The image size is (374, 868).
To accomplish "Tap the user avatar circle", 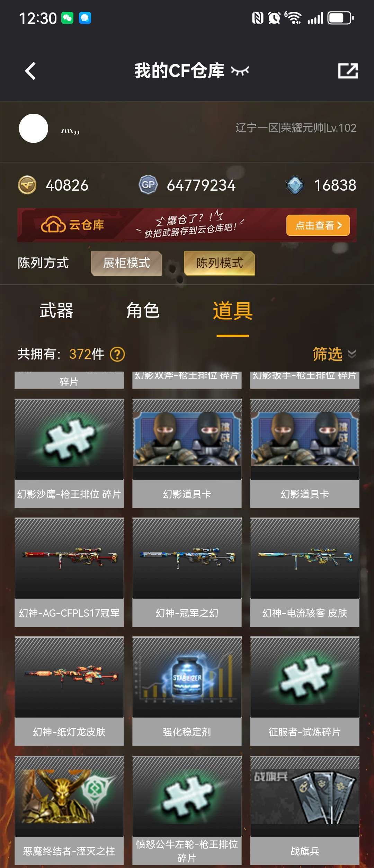I will pyautogui.click(x=34, y=128).
